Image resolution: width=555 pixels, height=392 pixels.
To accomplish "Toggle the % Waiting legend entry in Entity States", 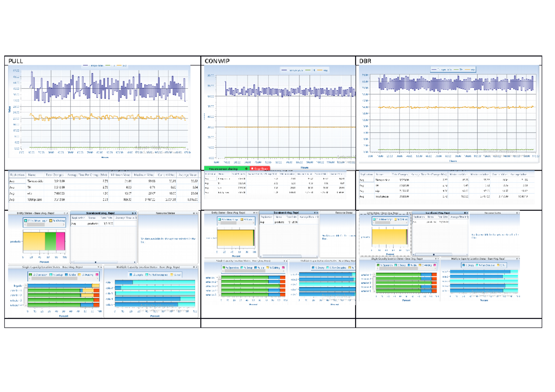I will [59, 221].
